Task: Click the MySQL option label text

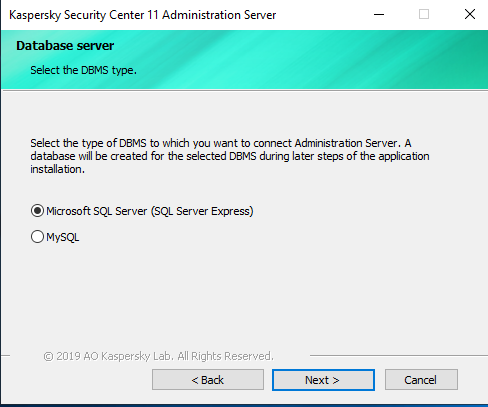Action: (63, 237)
